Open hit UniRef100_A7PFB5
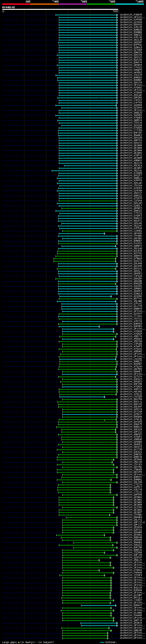The width and height of the screenshot is (146, 644). click(x=131, y=20)
